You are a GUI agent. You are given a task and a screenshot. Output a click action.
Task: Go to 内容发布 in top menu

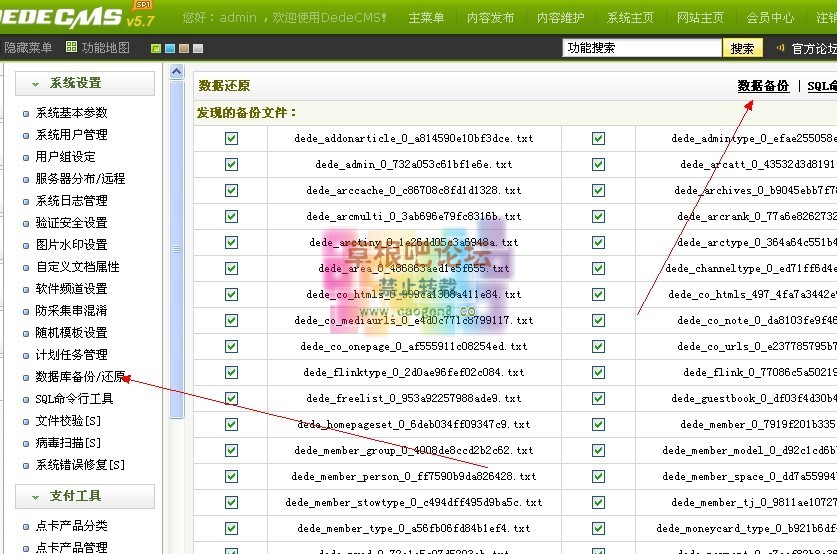491,18
